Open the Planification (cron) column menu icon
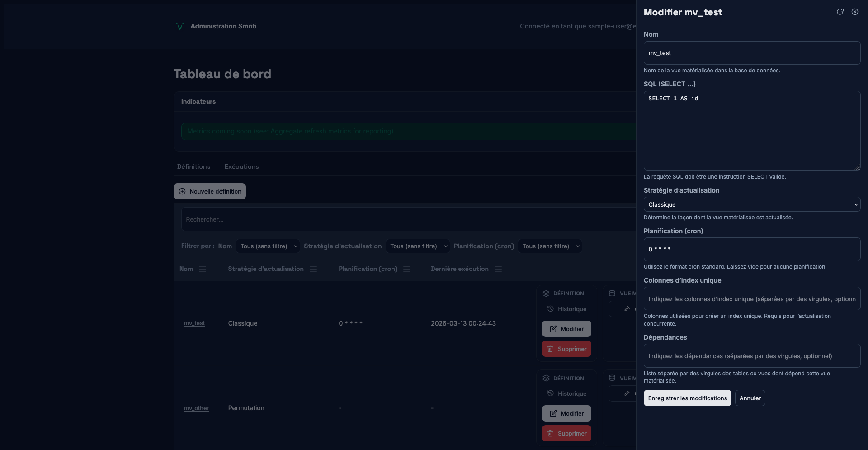Viewport: 868px width, 450px height. (x=407, y=269)
